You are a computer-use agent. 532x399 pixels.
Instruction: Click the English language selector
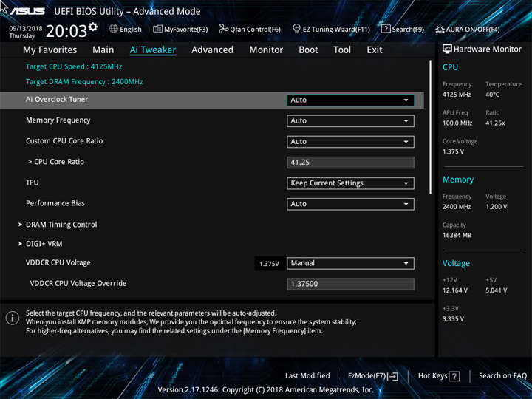coord(126,29)
